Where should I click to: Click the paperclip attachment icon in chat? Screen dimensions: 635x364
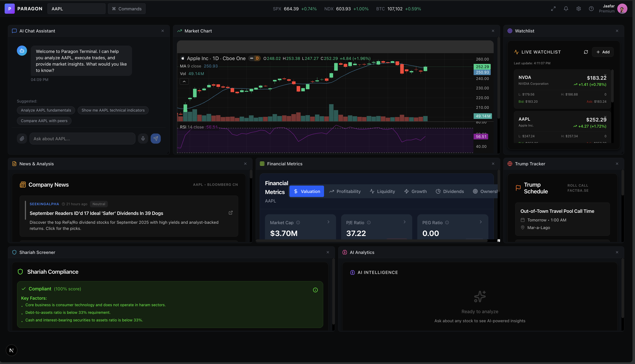pos(22,139)
